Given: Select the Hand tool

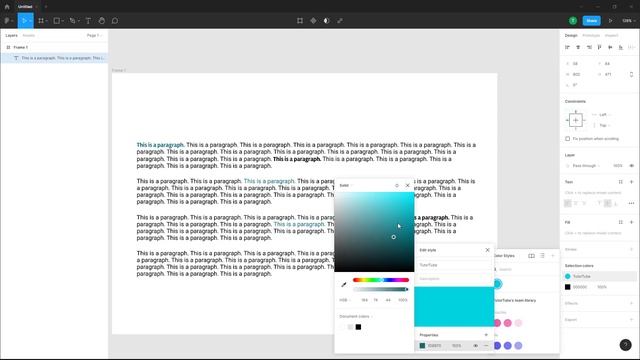Looking at the screenshot, I should (x=102, y=21).
